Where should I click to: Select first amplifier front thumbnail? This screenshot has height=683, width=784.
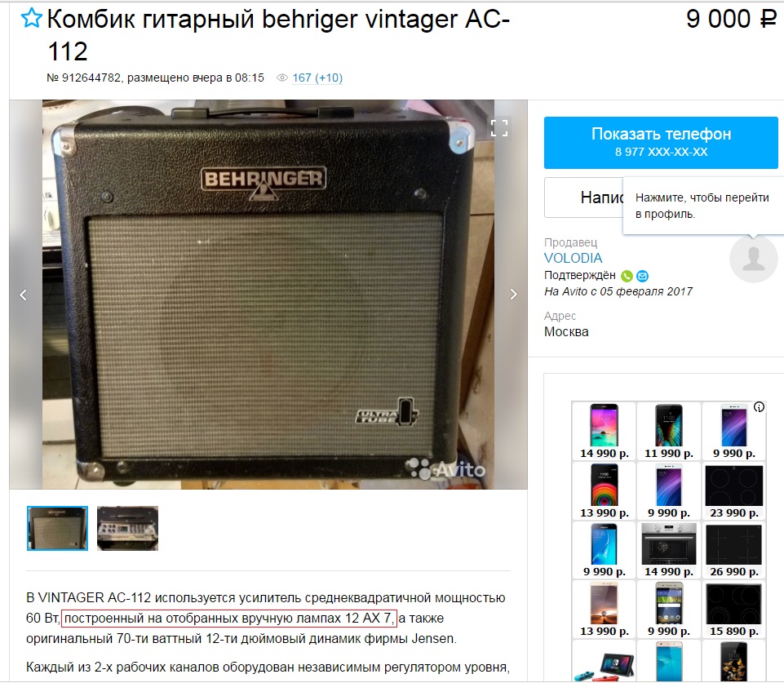57,529
